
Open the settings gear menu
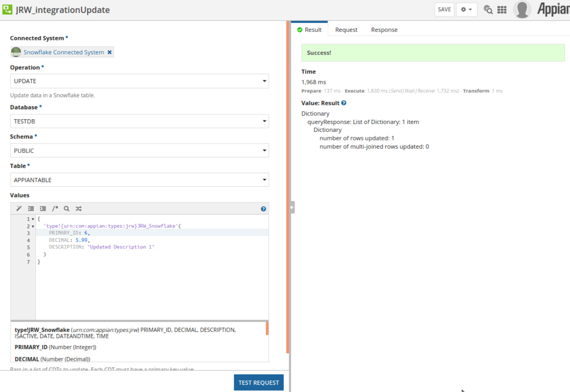coord(466,10)
